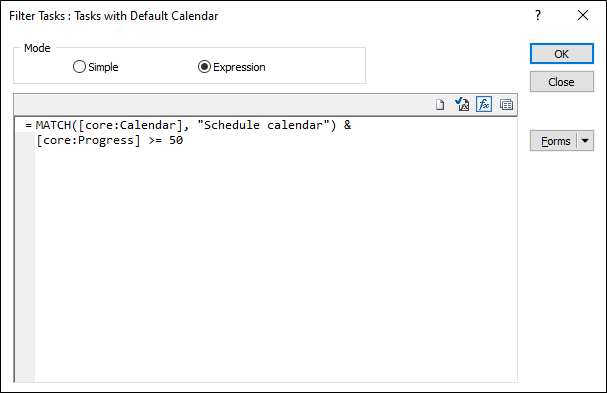
Task: Select the Simple mode radio button
Action: point(79,67)
